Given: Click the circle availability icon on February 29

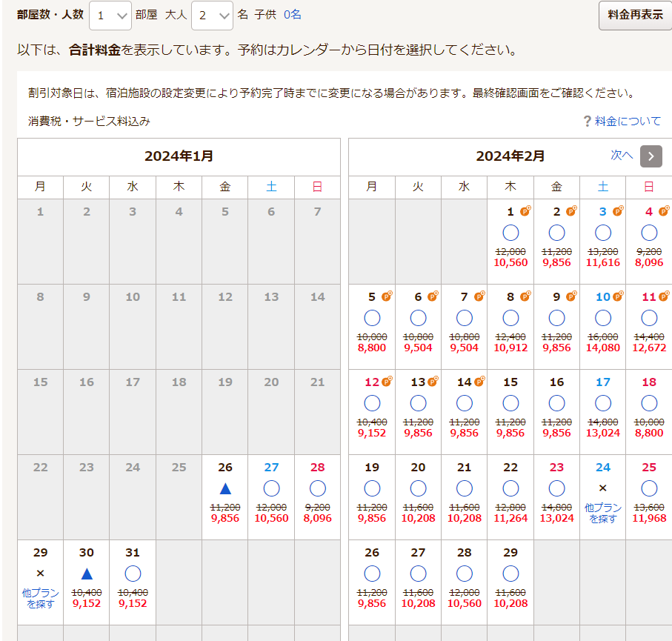Looking at the screenshot, I should coord(510,574).
